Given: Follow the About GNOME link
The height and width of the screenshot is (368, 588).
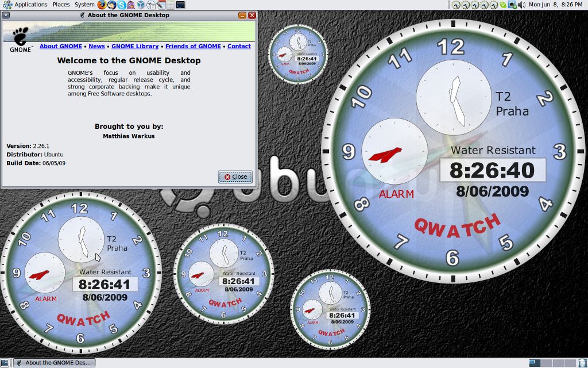Looking at the screenshot, I should pos(61,46).
